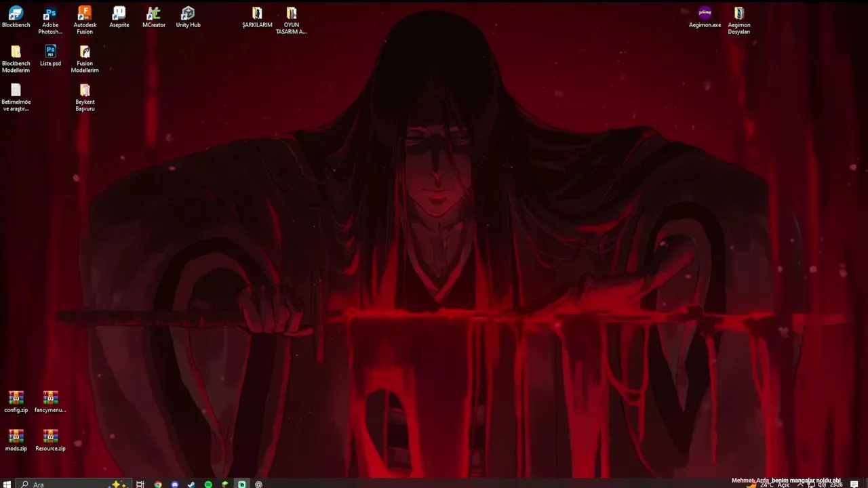The image size is (868, 488).
Task: Select the Aseprite desktop icon
Action: (x=119, y=18)
